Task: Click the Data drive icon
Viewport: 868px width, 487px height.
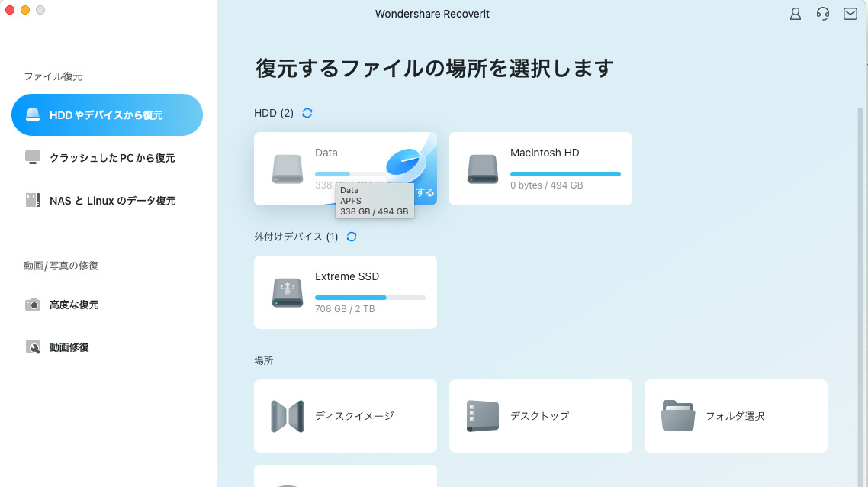Action: (288, 169)
